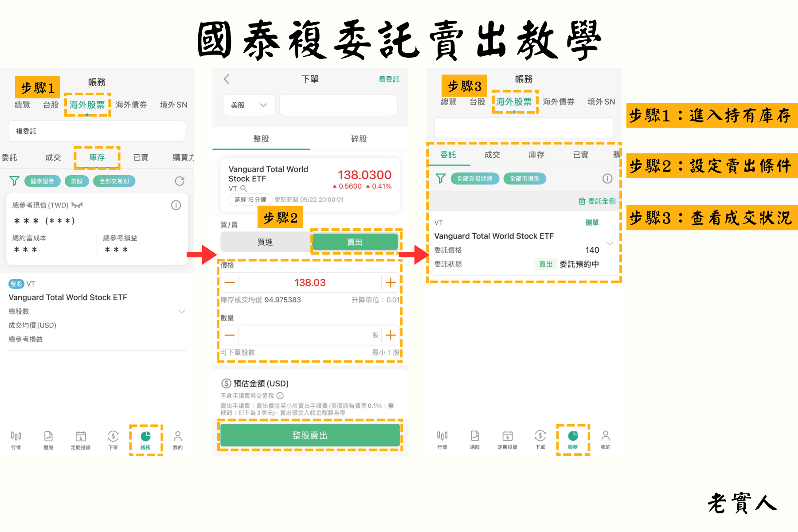Viewport: 798px width, 532px height.
Task: Click the filter funnel icon on left screen
Action: (x=14, y=181)
